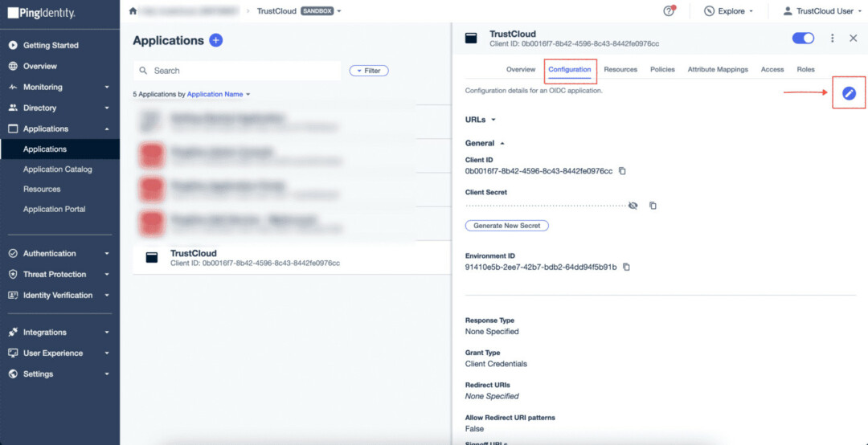
Task: Expand the Monitoring sidebar menu
Action: click(107, 88)
